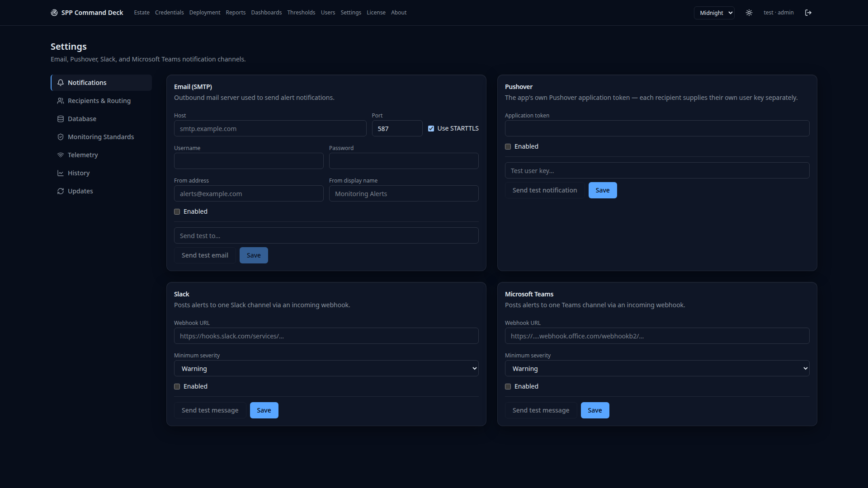Open the Telemetry settings section
Image resolution: width=868 pixels, height=488 pixels.
click(x=101, y=155)
